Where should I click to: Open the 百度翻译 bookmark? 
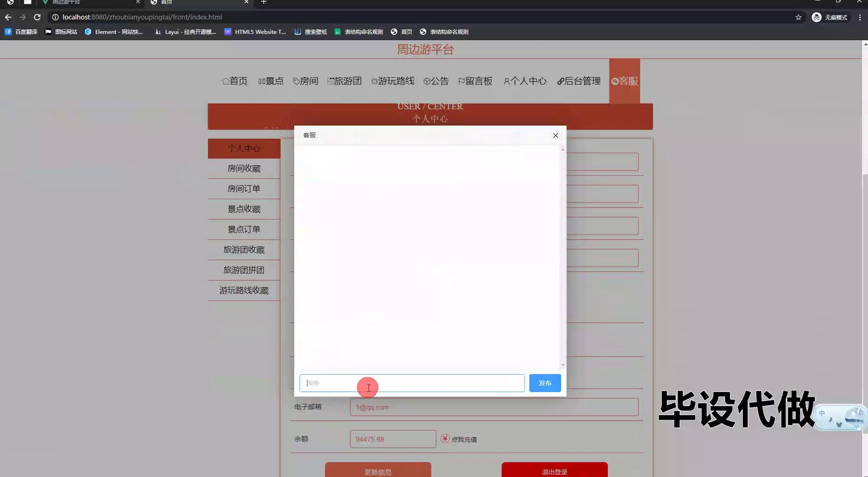pos(21,32)
